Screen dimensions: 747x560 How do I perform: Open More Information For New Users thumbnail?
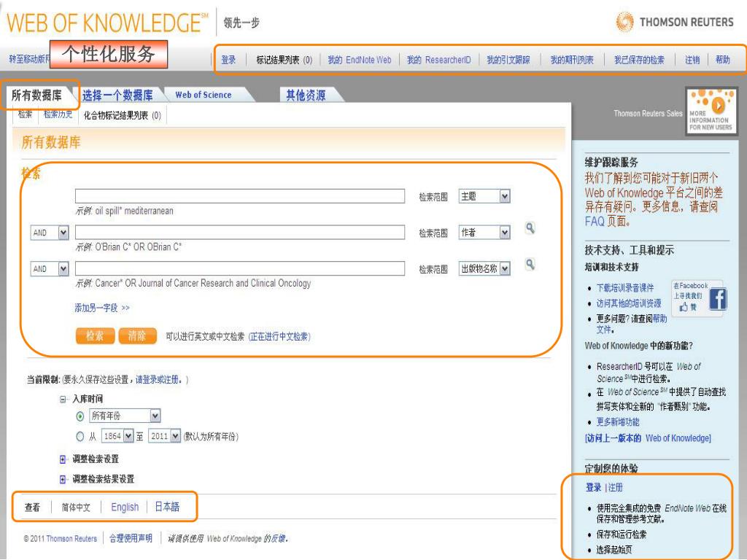click(x=711, y=111)
